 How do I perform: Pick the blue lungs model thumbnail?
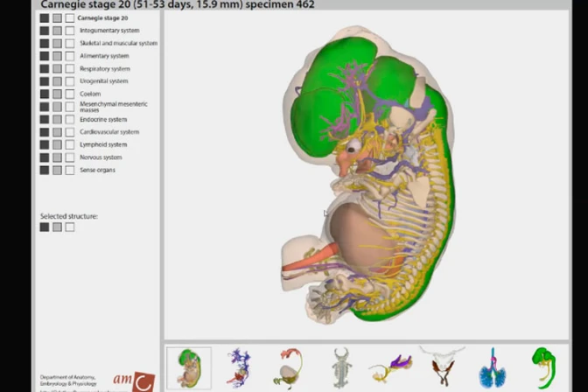(492, 367)
